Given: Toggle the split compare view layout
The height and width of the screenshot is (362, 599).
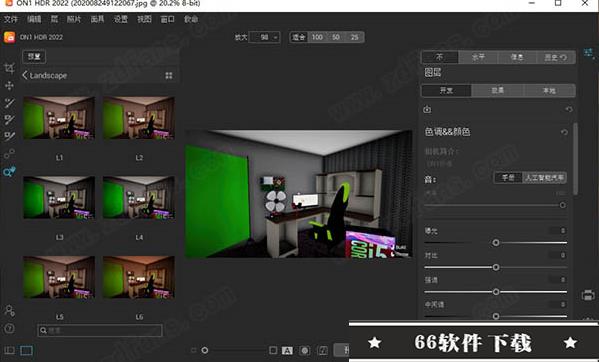Looking at the screenshot, I should (x=9, y=350).
